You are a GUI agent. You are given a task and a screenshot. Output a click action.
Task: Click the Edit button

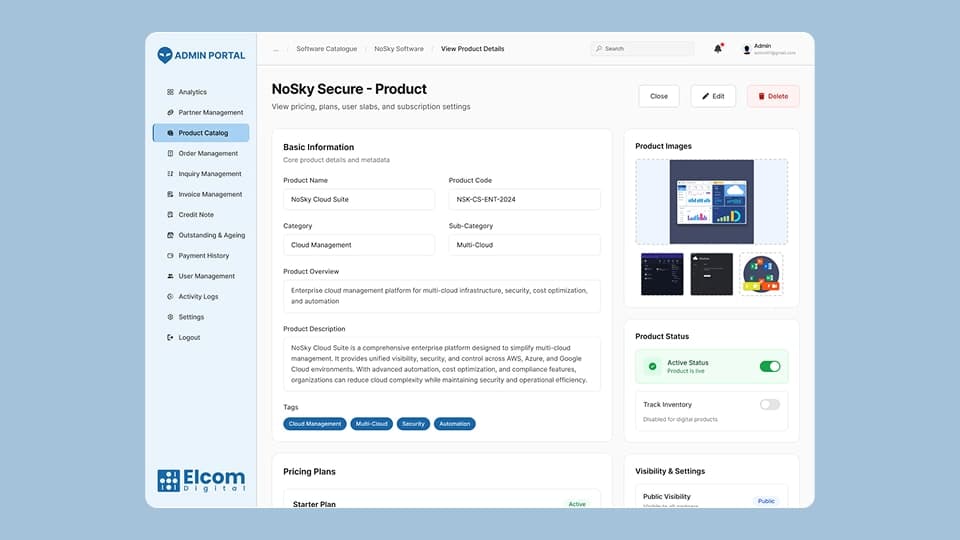point(712,96)
